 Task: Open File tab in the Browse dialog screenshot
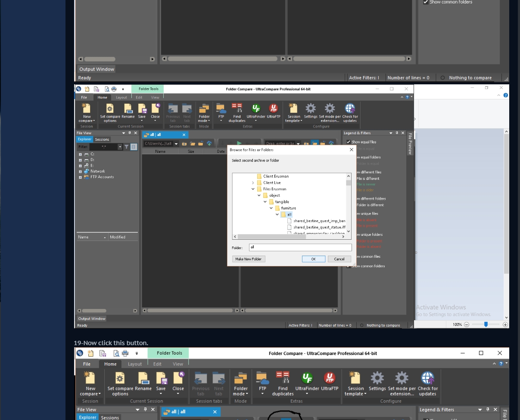pos(84,98)
